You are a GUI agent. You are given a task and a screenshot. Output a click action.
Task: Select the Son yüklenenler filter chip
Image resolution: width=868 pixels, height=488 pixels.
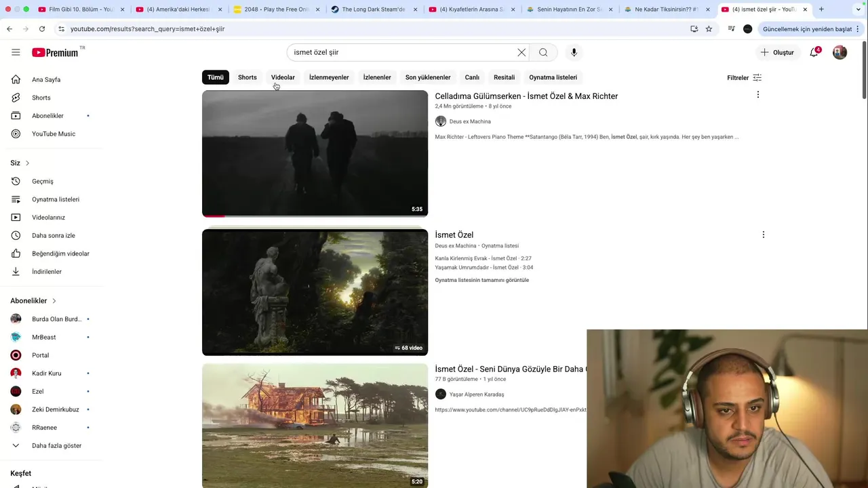pyautogui.click(x=428, y=77)
